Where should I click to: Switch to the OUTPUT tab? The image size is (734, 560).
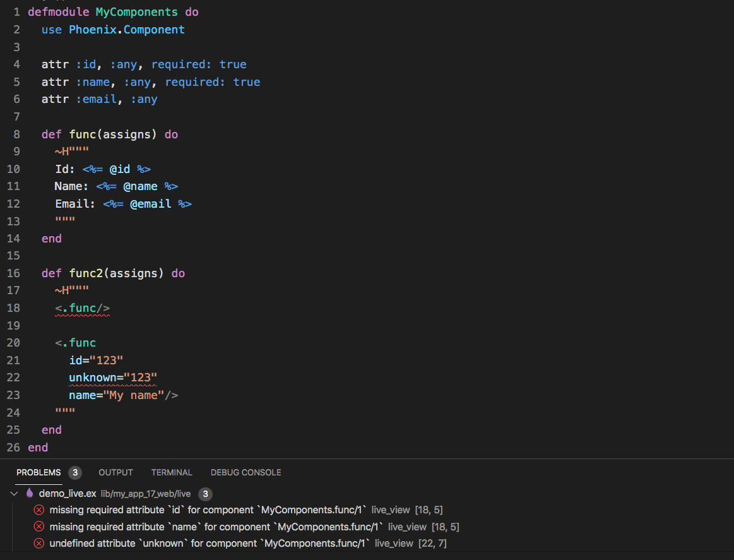click(x=115, y=472)
